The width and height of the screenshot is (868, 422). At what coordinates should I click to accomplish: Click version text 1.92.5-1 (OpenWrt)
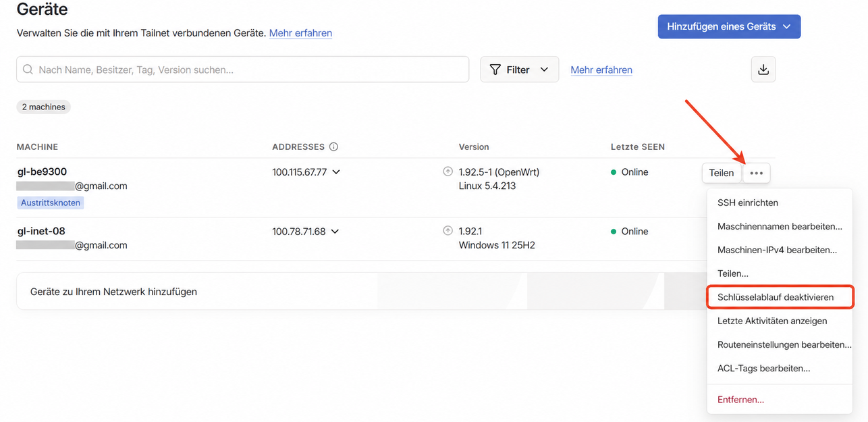tap(499, 172)
